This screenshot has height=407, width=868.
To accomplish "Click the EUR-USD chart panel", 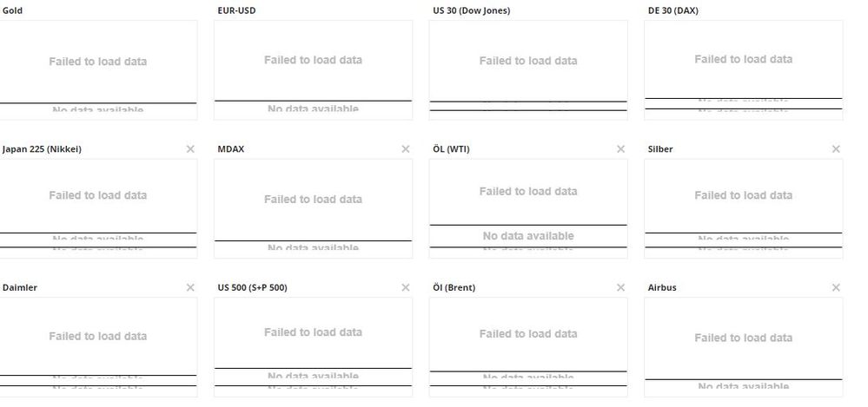I will pyautogui.click(x=313, y=61).
